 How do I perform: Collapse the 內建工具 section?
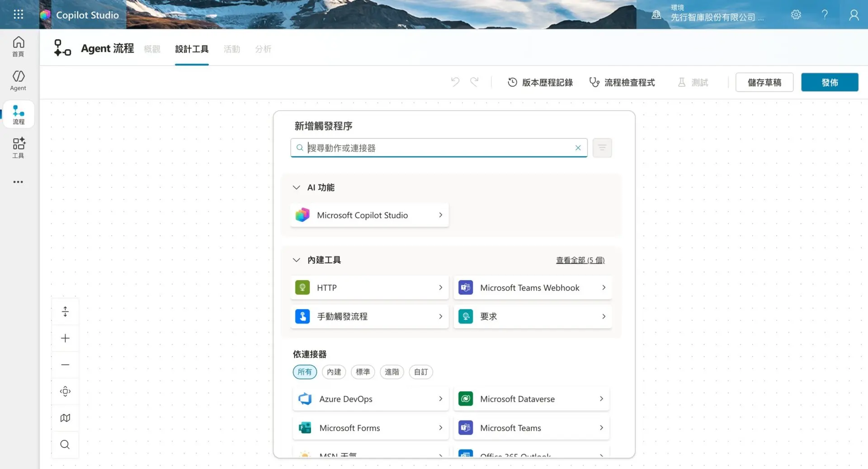tap(297, 260)
